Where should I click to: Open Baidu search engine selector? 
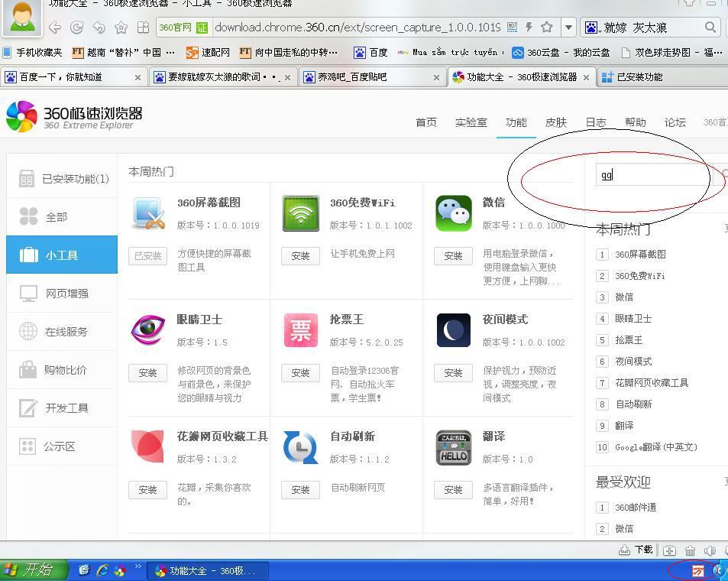coord(592,28)
